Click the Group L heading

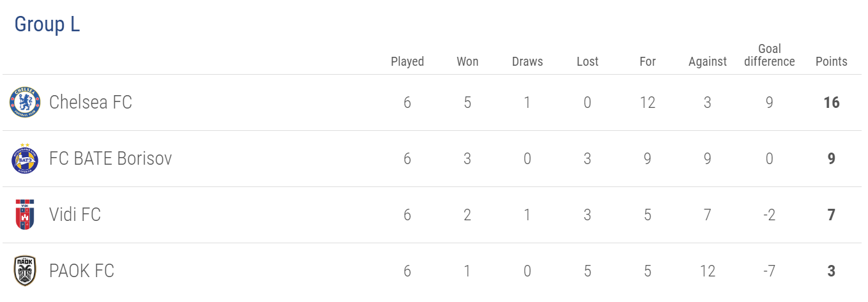[47, 24]
